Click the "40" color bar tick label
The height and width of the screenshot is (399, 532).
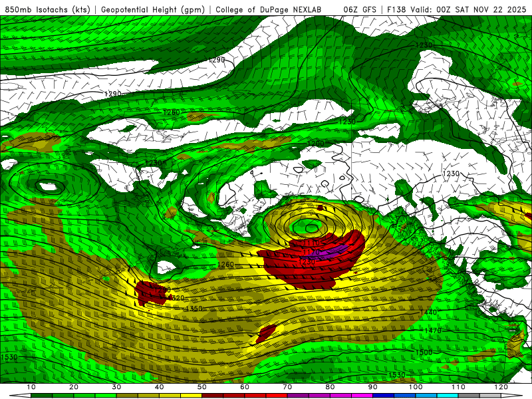pyautogui.click(x=159, y=387)
